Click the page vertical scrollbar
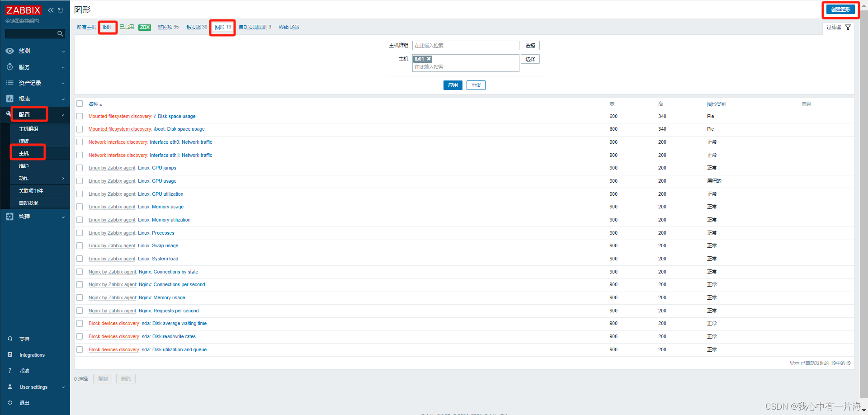This screenshot has width=868, height=415. coord(864,203)
